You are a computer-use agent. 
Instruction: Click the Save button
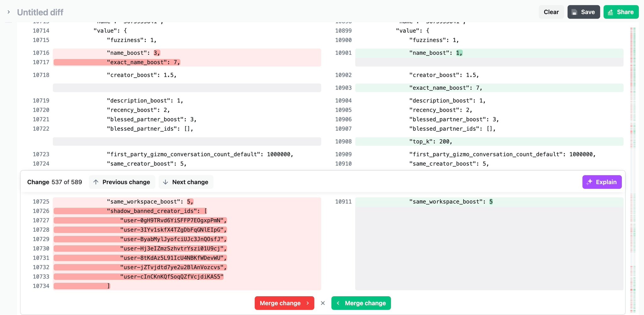(584, 12)
